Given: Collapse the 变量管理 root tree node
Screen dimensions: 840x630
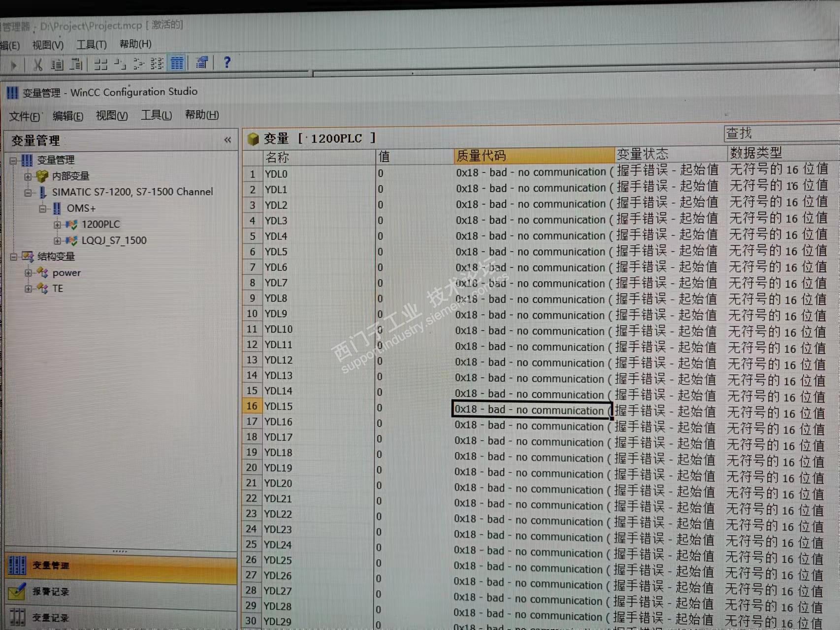Looking at the screenshot, I should pos(13,160).
